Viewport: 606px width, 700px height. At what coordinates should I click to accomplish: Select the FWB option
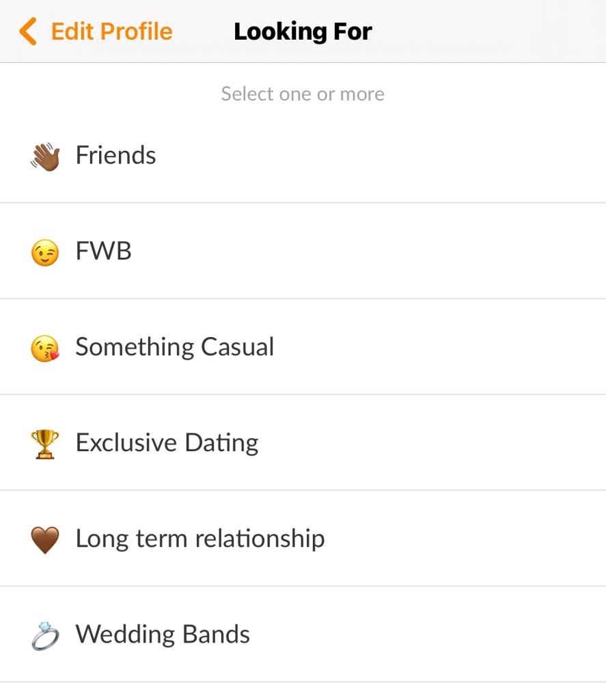(x=103, y=252)
